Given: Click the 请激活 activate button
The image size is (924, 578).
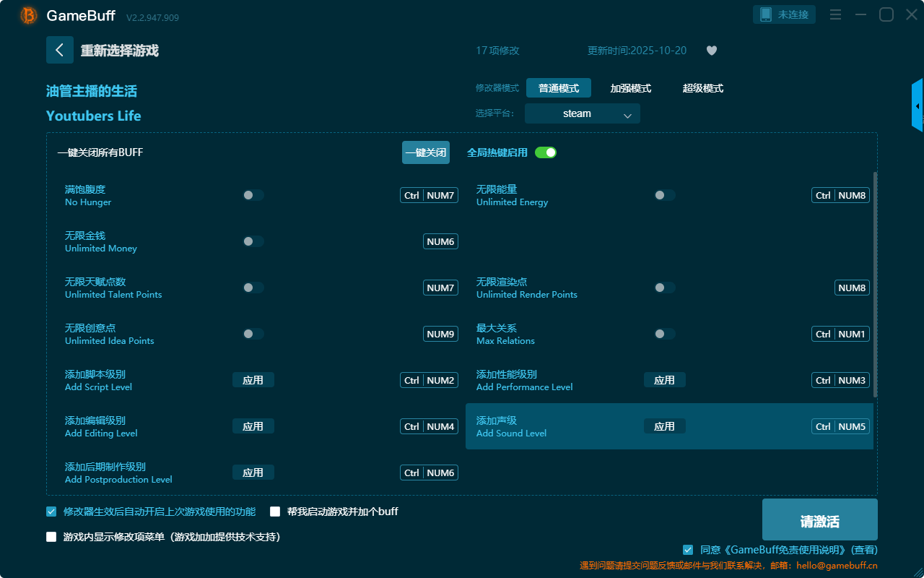Looking at the screenshot, I should (x=819, y=519).
